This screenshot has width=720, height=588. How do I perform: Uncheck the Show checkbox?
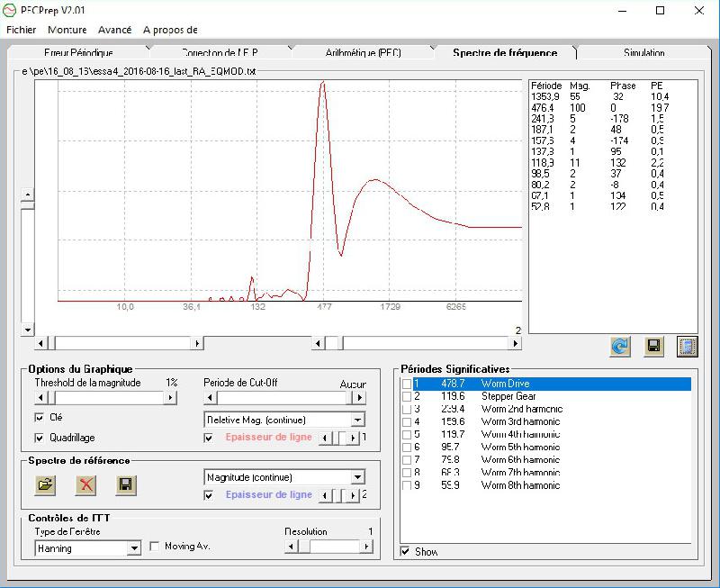pos(405,551)
